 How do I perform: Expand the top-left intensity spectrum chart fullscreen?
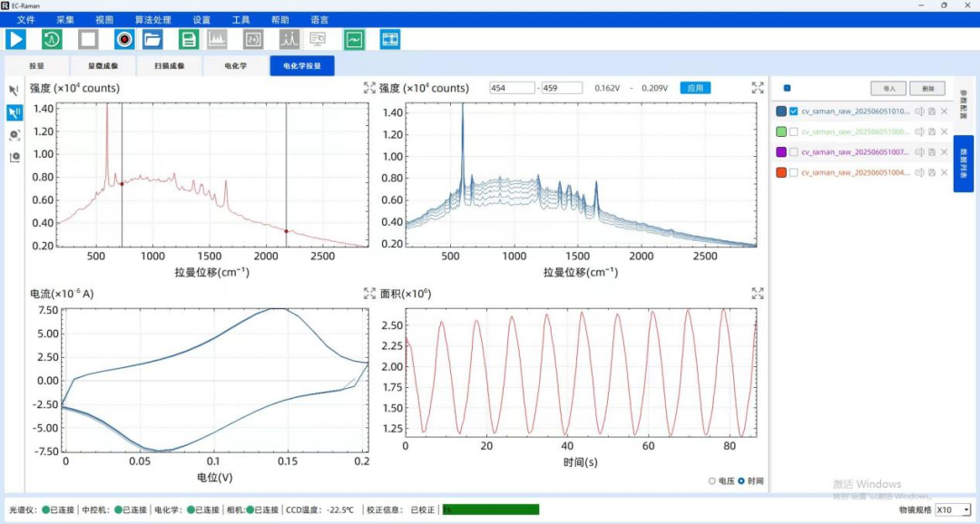pos(369,88)
